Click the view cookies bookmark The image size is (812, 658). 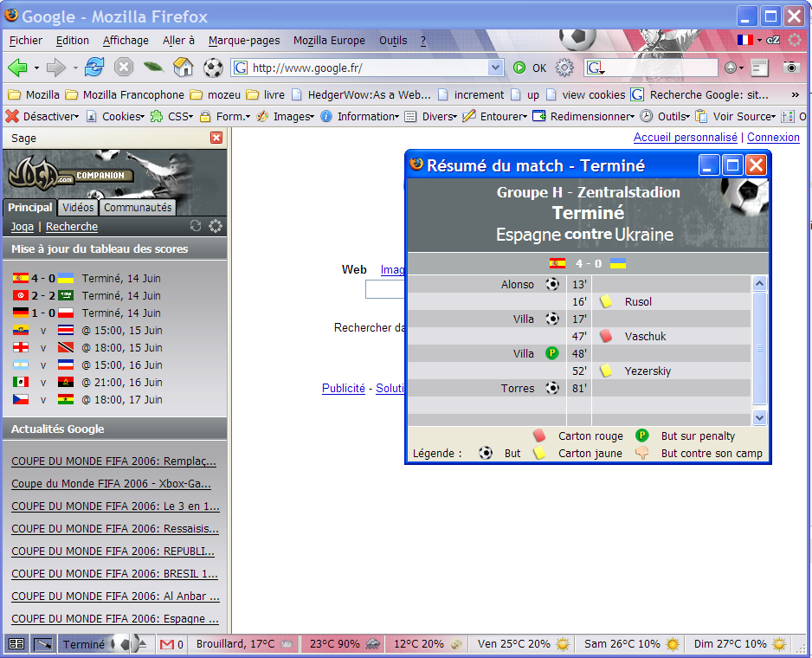586,95
